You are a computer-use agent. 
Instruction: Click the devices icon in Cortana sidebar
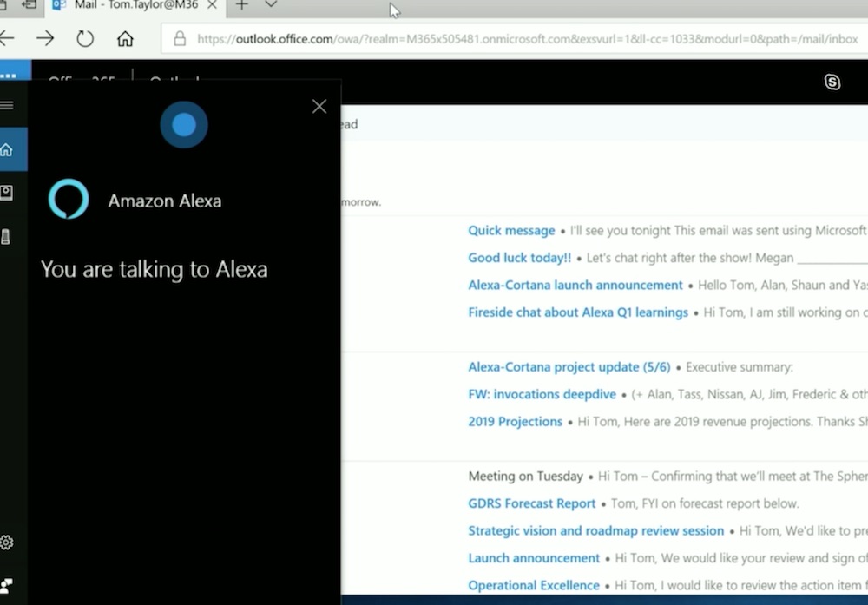(x=8, y=235)
